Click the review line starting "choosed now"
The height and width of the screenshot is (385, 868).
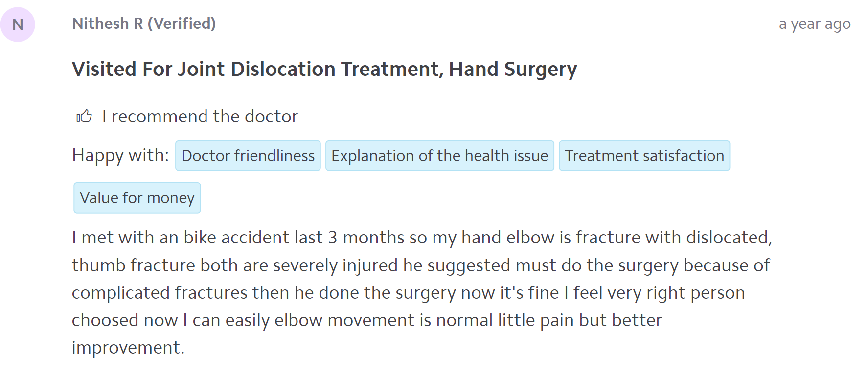366,320
